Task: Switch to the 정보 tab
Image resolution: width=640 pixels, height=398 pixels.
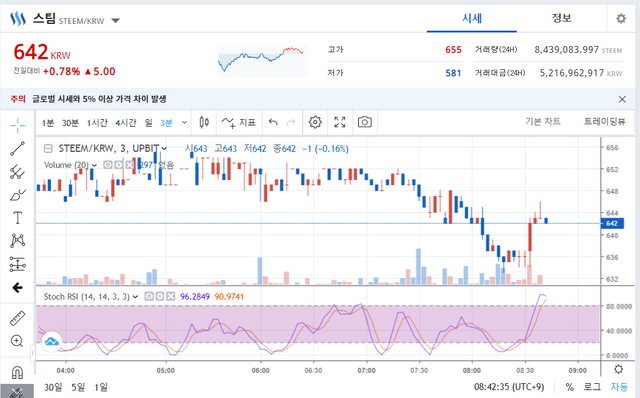Action: [x=562, y=18]
